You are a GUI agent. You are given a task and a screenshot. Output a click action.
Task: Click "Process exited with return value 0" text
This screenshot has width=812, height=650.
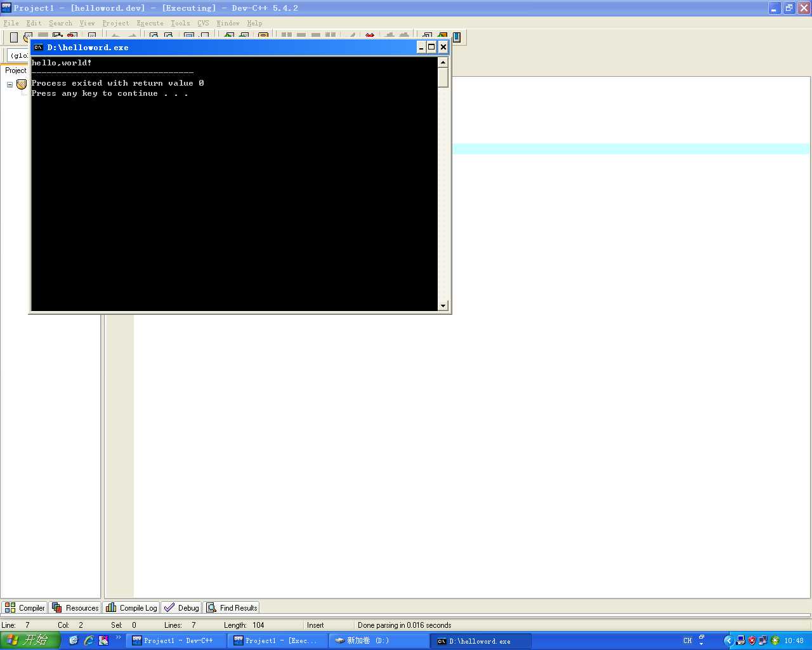pyautogui.click(x=117, y=83)
